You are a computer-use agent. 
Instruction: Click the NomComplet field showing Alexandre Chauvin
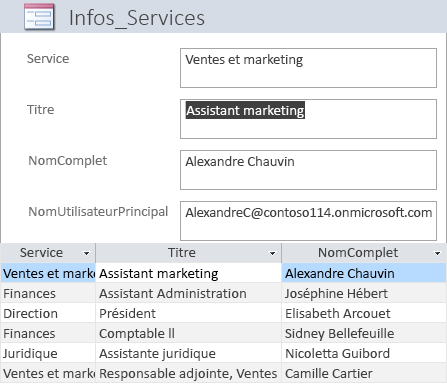308,170
